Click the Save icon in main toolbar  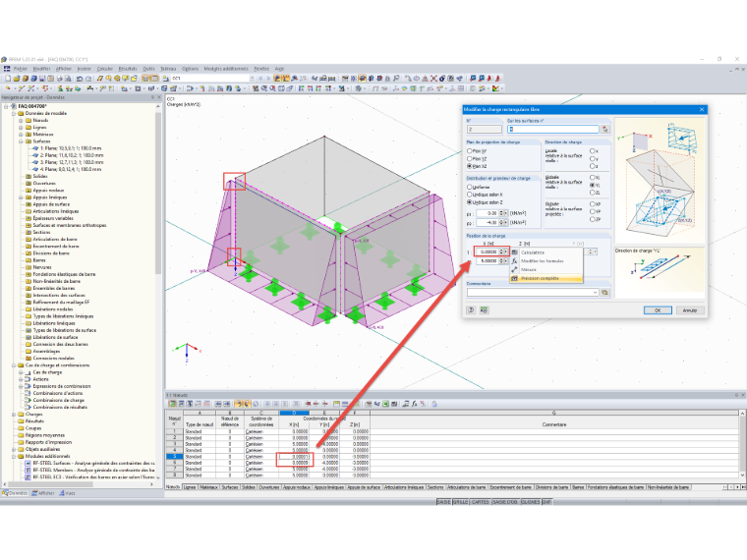42,79
